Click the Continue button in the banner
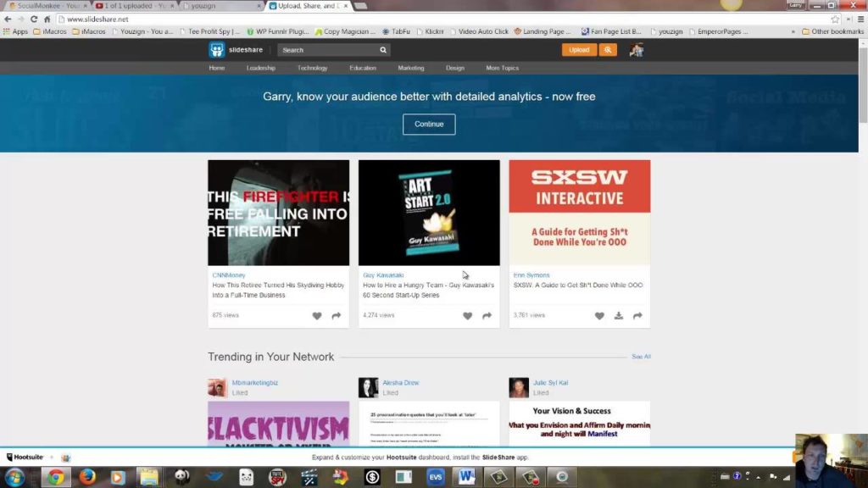Screen dimensions: 868x488 (429, 124)
